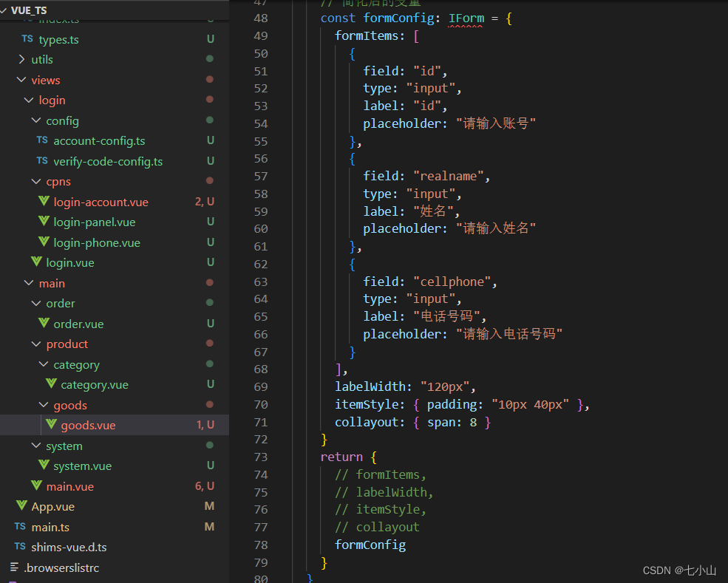The image size is (728, 583).
Task: Click the TS icon beside main.ts
Action: tap(20, 527)
